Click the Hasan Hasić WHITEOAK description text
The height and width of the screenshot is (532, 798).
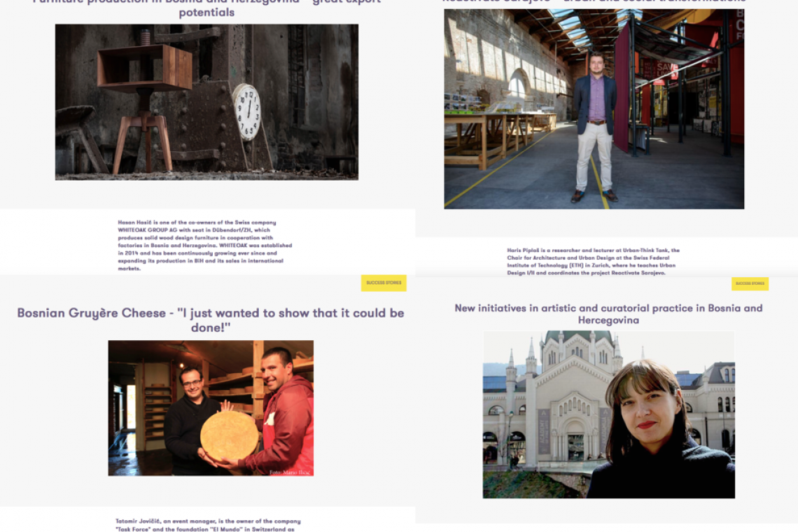click(x=205, y=246)
